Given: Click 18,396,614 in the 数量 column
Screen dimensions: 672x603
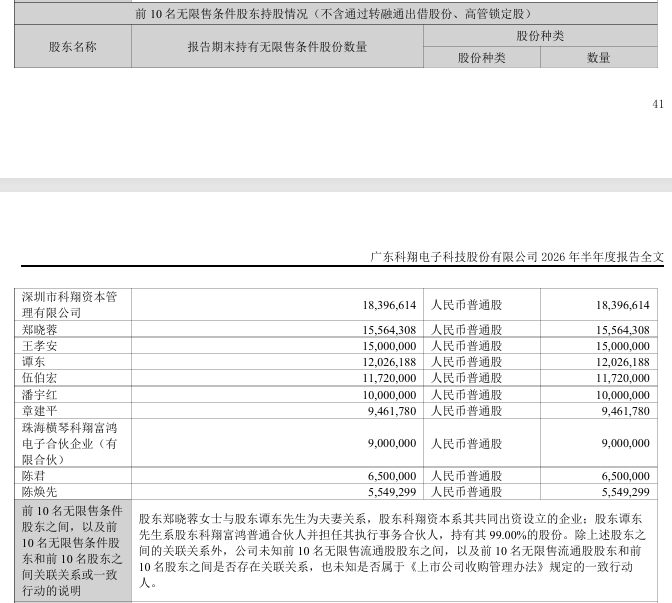Looking at the screenshot, I should coord(623,305).
